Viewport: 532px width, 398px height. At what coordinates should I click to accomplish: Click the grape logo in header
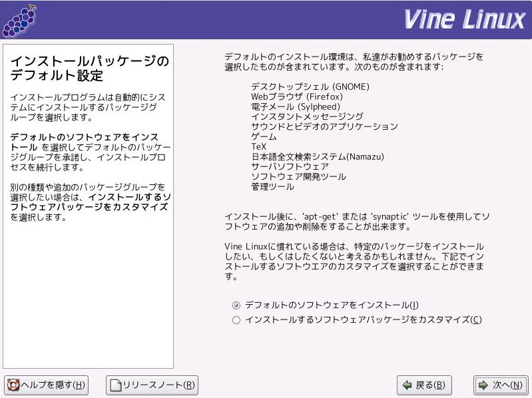(19, 21)
